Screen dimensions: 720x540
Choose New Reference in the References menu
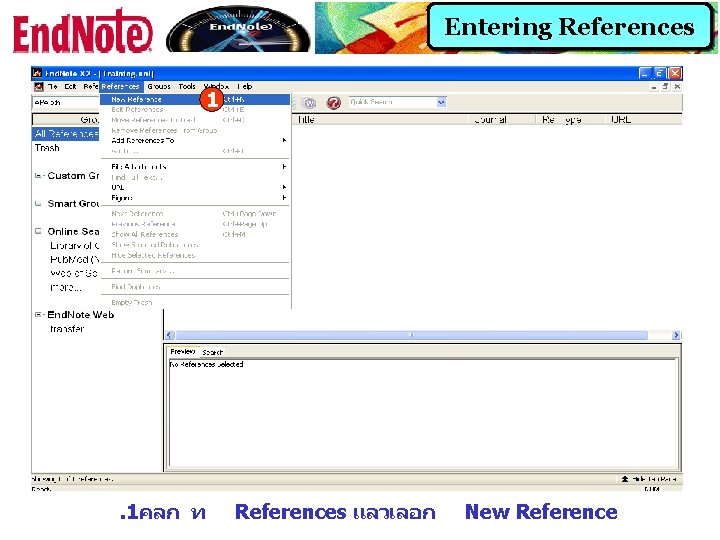[195, 99]
